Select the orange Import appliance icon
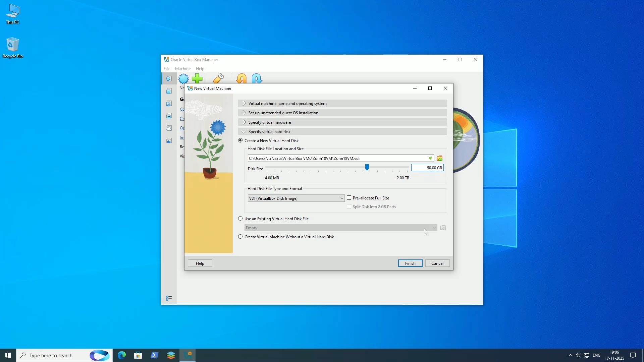The width and height of the screenshot is (644, 362). pos(241,78)
